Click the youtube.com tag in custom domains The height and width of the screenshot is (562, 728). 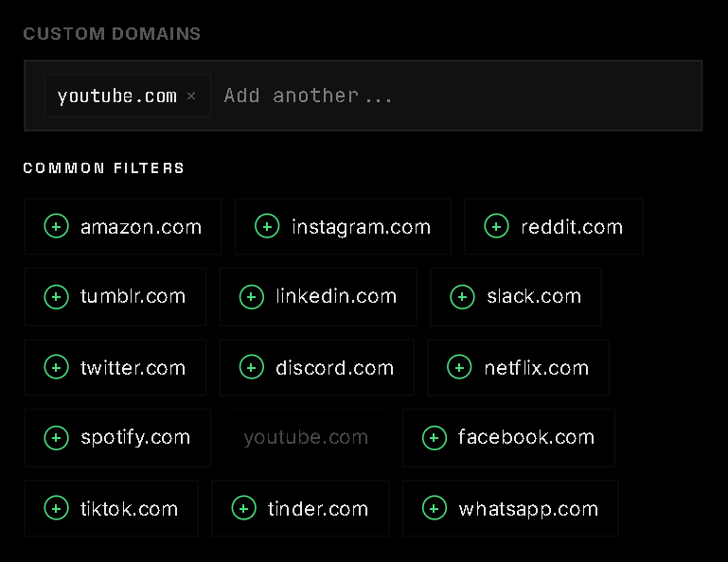pyautogui.click(x=116, y=97)
